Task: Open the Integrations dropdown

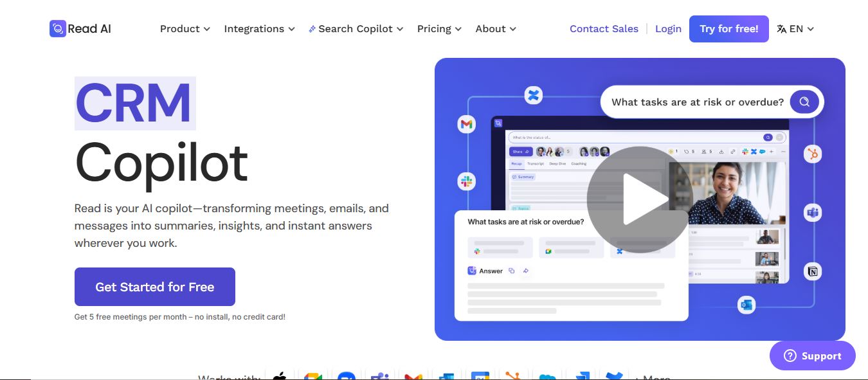Action: click(x=259, y=29)
